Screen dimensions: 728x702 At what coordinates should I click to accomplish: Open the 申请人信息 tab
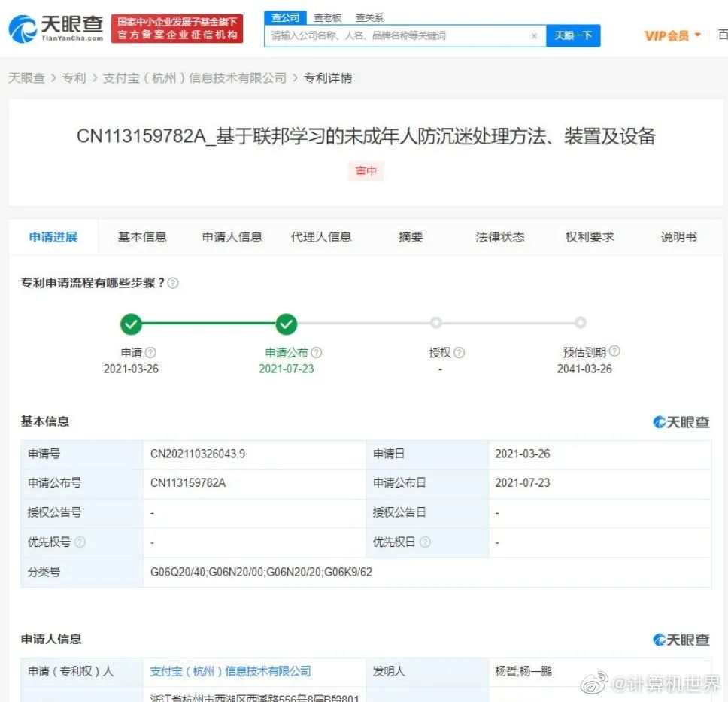[232, 237]
